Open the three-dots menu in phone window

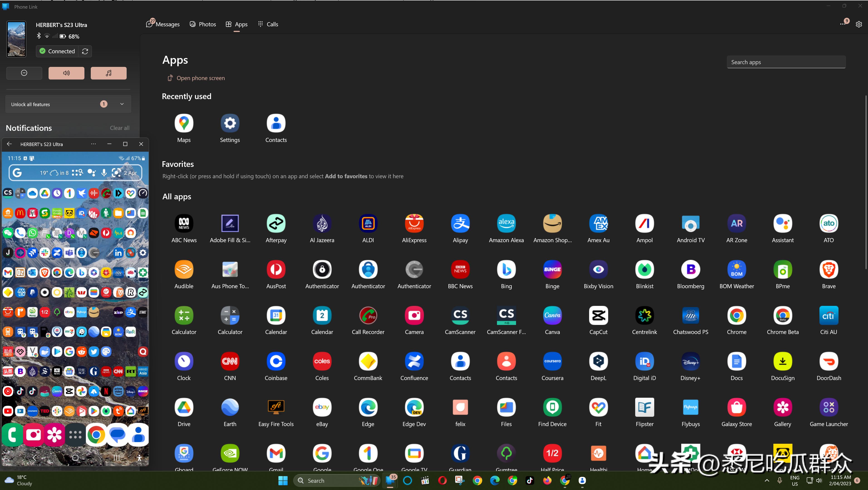click(x=93, y=144)
